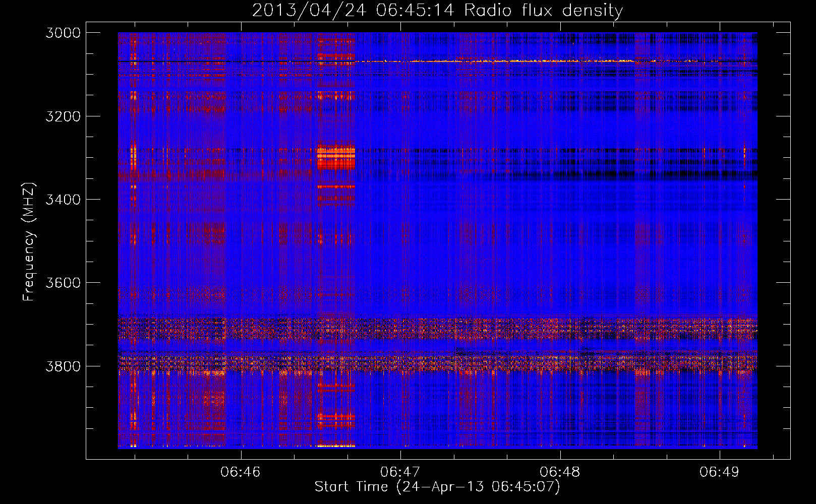Select the 3800 frequency tick label

pos(63,366)
